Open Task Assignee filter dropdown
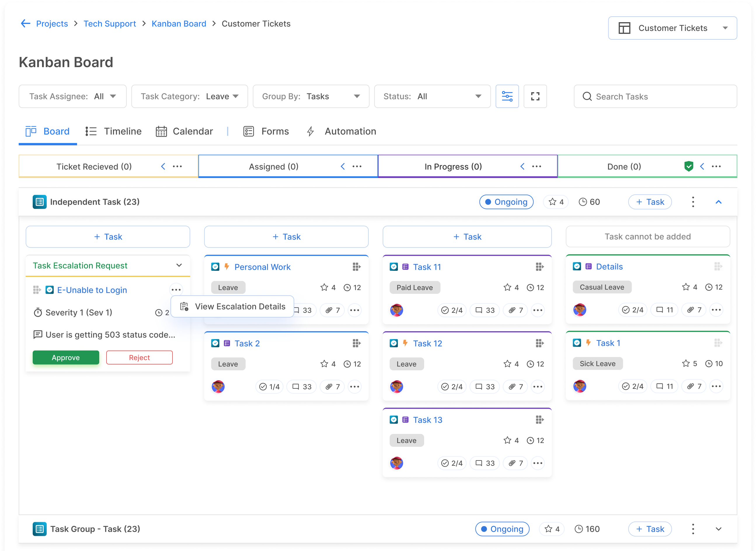756x551 pixels. [x=73, y=96]
